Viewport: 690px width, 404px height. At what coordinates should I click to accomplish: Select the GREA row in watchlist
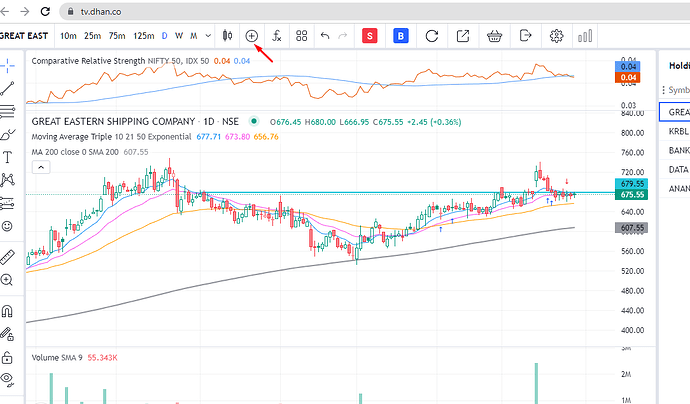(x=675, y=112)
